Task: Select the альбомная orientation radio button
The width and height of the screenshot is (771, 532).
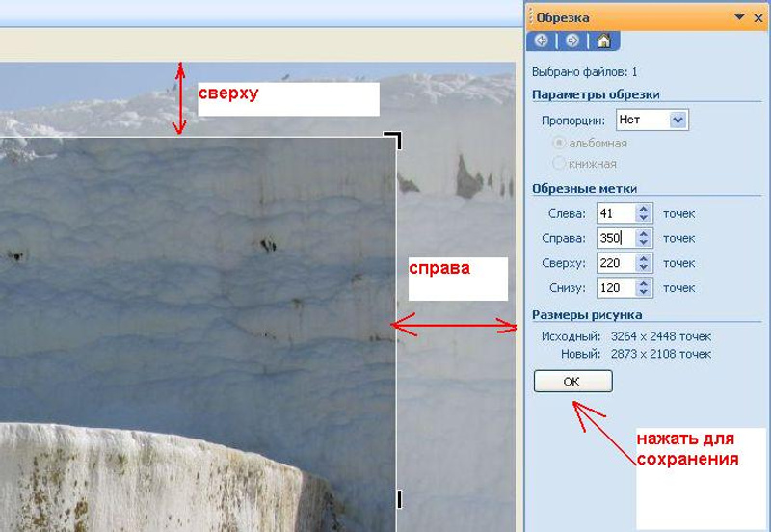Action: [559, 143]
